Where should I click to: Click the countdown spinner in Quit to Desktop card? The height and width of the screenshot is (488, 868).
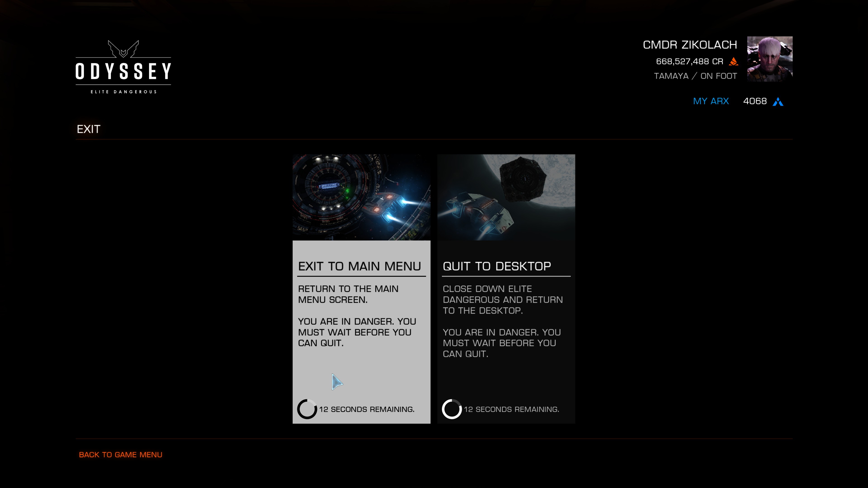pyautogui.click(x=452, y=409)
